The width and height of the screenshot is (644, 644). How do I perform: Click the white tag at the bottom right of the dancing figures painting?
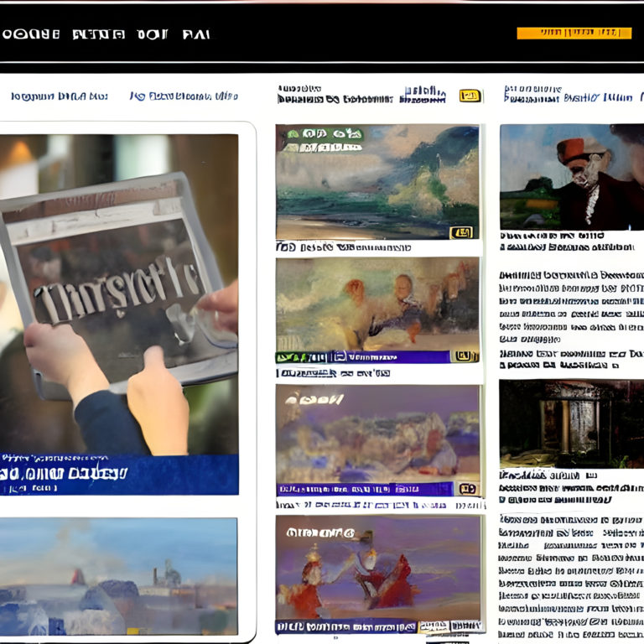coord(465,626)
